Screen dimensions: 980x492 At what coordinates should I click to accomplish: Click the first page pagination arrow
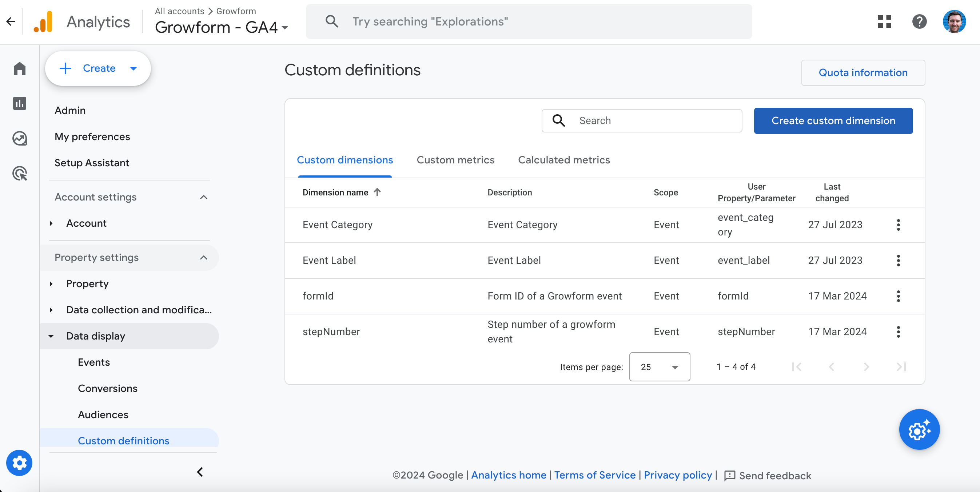[796, 367]
